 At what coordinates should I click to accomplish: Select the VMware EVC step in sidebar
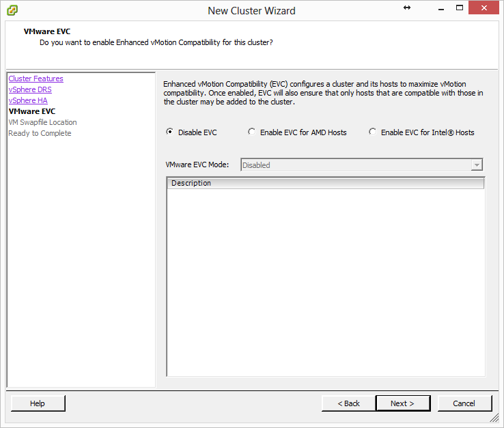[x=32, y=111]
